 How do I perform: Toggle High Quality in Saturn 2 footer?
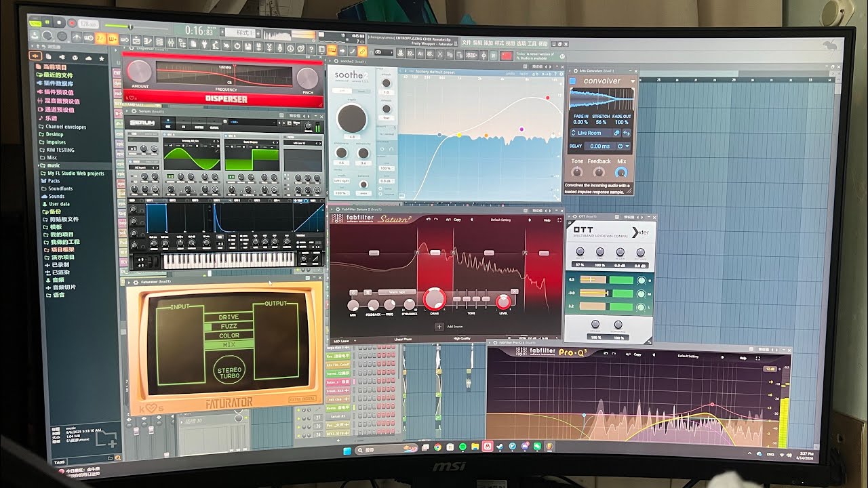462,338
